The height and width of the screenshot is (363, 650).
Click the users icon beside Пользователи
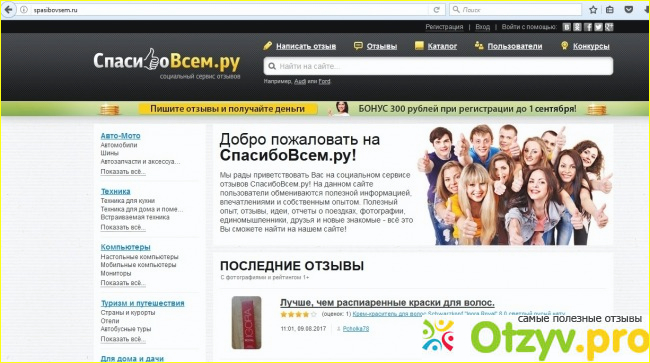479,46
